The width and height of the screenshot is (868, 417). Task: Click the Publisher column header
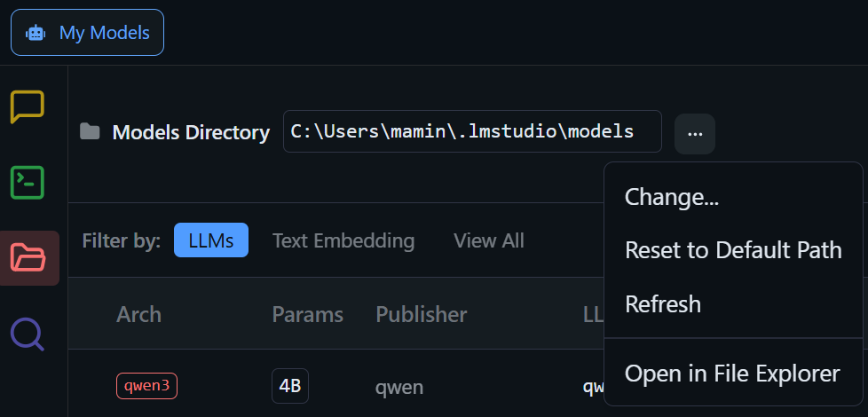click(x=422, y=314)
